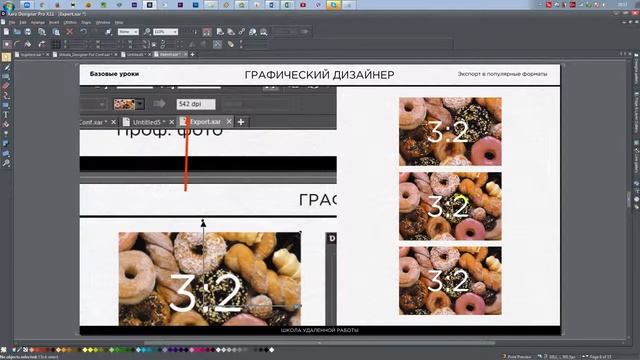
Task: Create a new document from toolbar
Action: point(7,32)
